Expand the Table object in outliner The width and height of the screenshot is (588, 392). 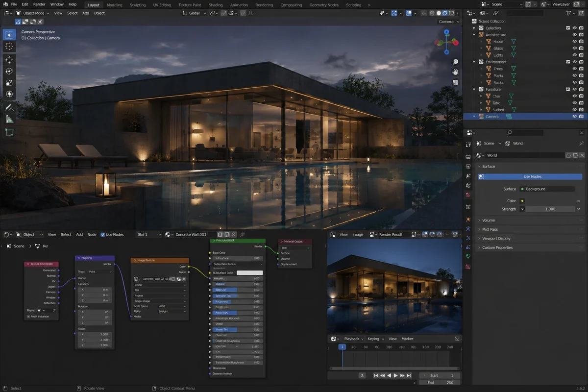point(481,103)
